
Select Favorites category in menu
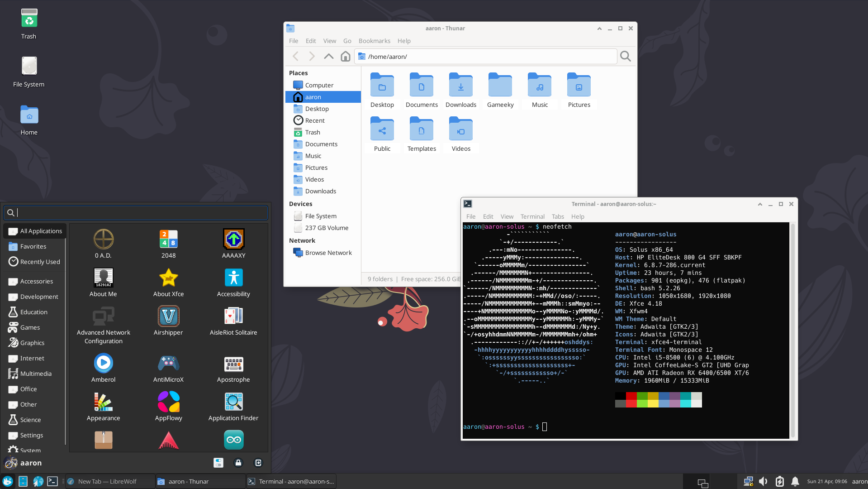point(35,246)
